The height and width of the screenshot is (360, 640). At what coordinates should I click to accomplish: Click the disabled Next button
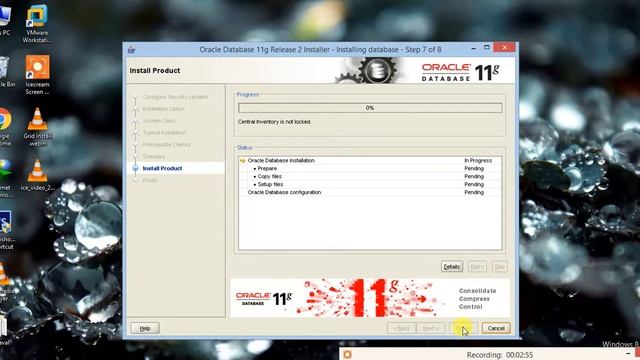(431, 328)
